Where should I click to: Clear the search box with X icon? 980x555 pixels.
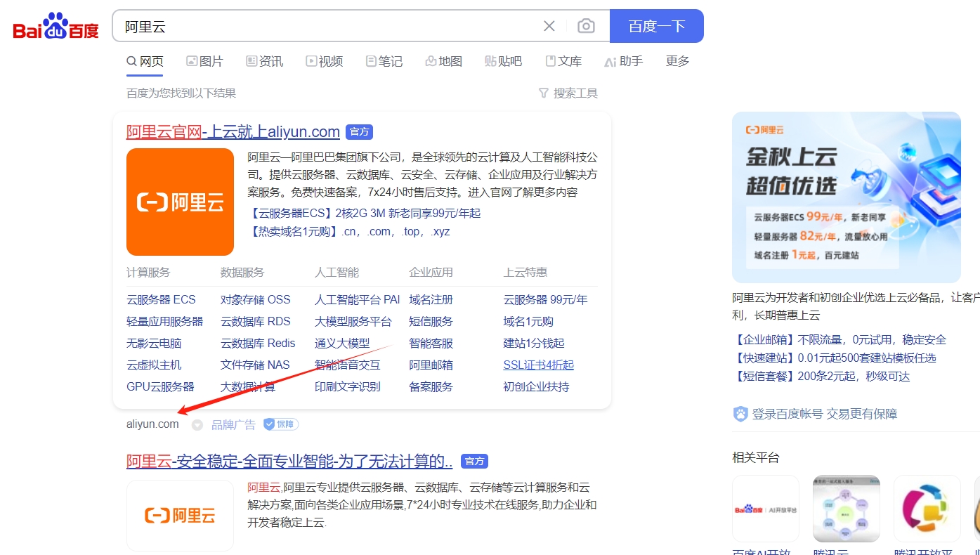tap(549, 26)
